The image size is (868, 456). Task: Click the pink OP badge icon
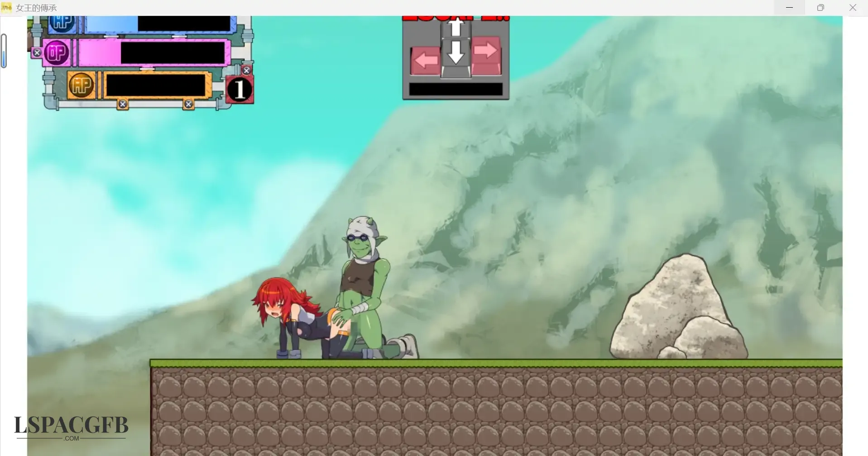(x=57, y=53)
